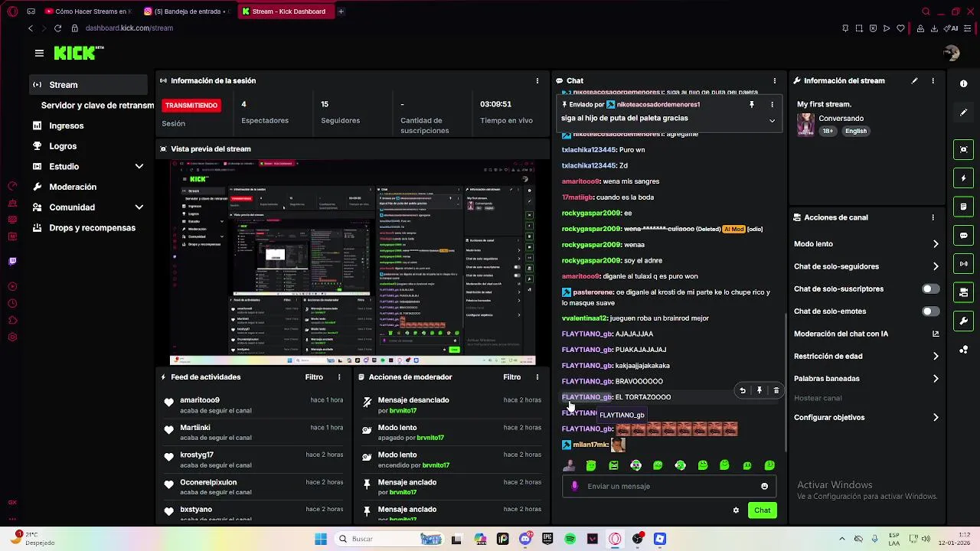
Task: Toggle the wrench stream info widget icon
Action: point(963,321)
